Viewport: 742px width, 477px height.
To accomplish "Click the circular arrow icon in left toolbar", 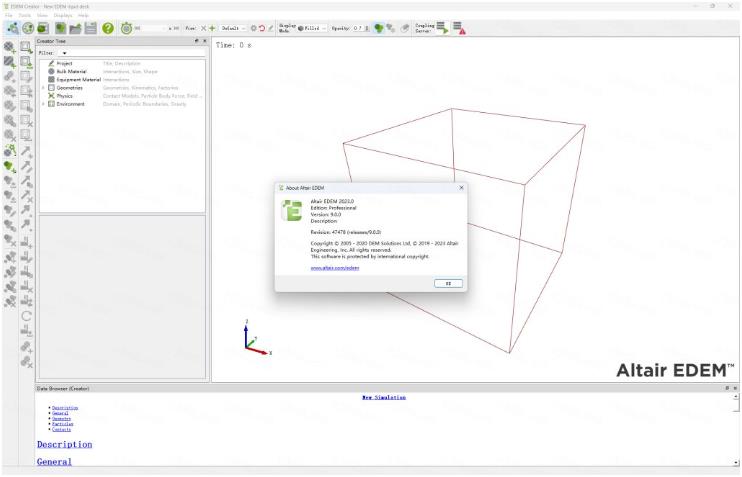I will [26, 316].
